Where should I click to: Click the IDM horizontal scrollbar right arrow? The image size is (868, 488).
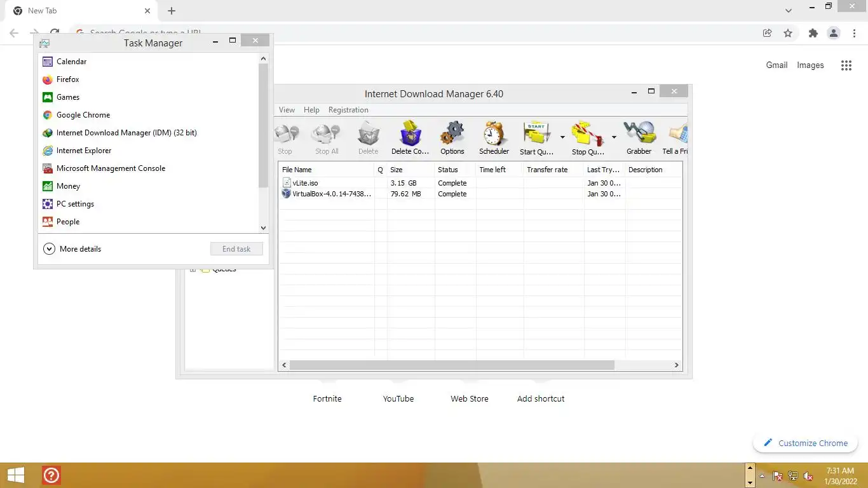click(676, 365)
